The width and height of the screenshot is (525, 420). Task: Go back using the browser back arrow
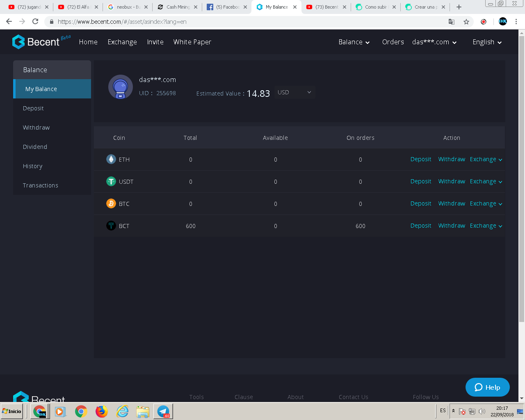pyautogui.click(x=9, y=21)
